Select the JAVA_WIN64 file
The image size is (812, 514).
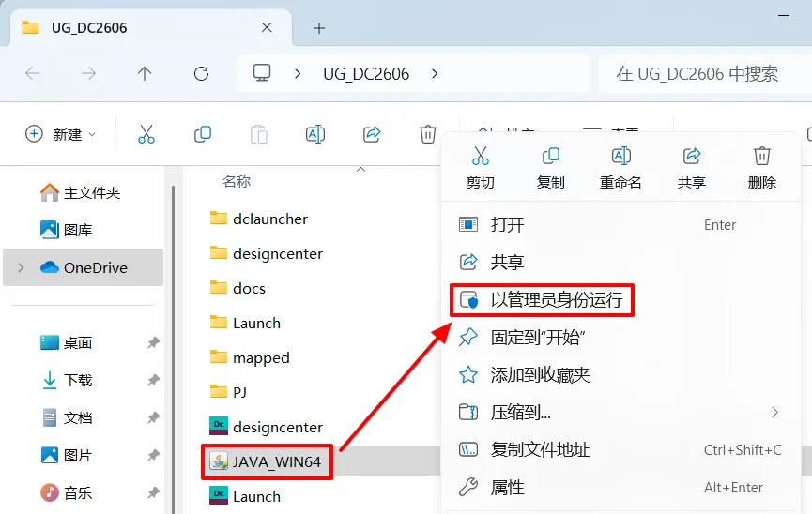click(x=267, y=461)
